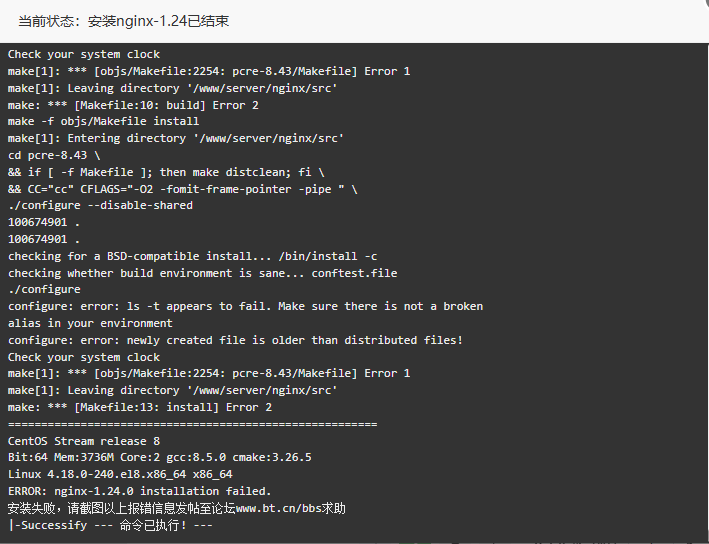Click the 'Linux 4.18.0-240.el8.x86_64' kernel line
Image resolution: width=709 pixels, height=544 pixels.
click(120, 474)
